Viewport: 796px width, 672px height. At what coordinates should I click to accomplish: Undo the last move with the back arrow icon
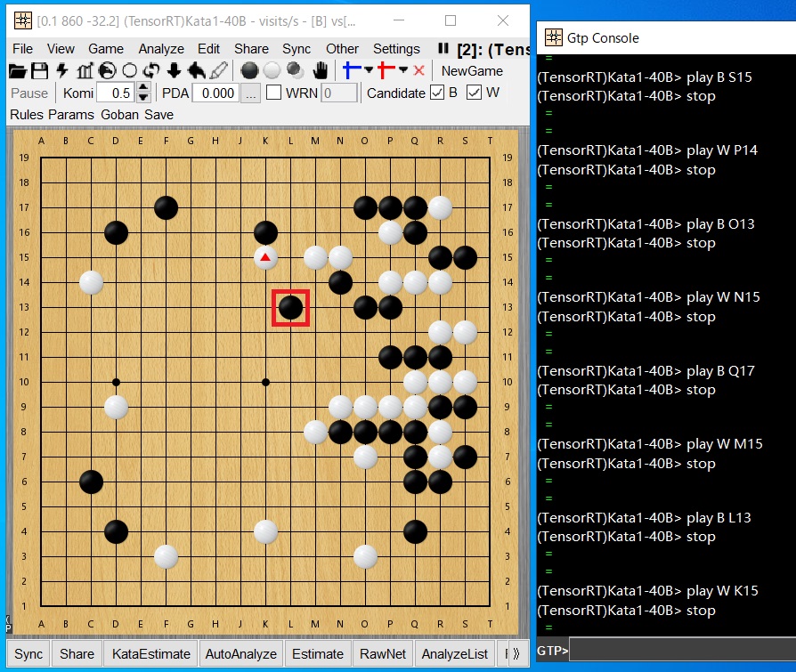tap(197, 70)
